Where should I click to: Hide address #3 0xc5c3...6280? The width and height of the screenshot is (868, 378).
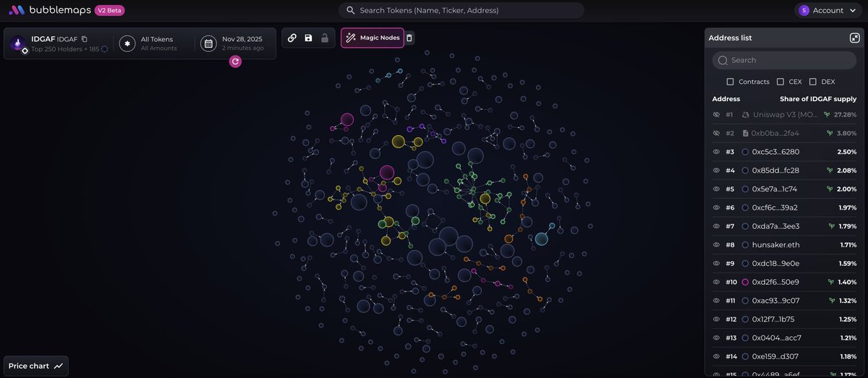click(717, 152)
